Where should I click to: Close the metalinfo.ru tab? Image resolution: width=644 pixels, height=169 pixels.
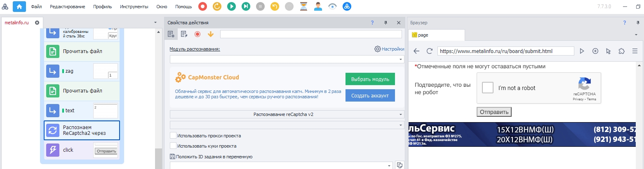click(37, 22)
